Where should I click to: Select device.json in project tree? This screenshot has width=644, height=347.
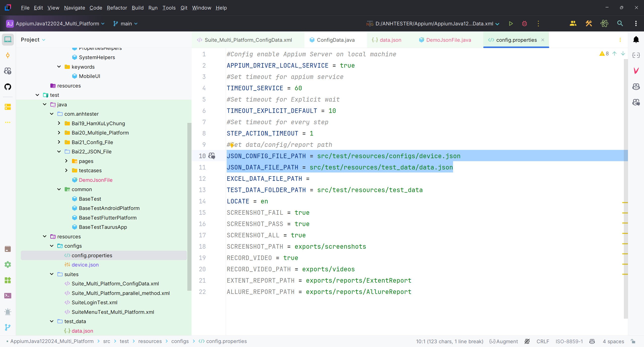tap(85, 265)
